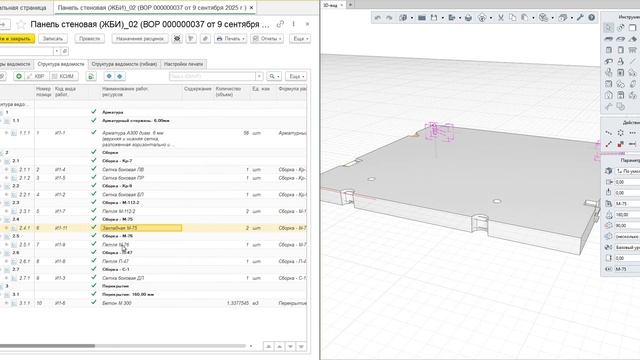Click the Записать button
The height and width of the screenshot is (360, 640).
click(x=53, y=39)
